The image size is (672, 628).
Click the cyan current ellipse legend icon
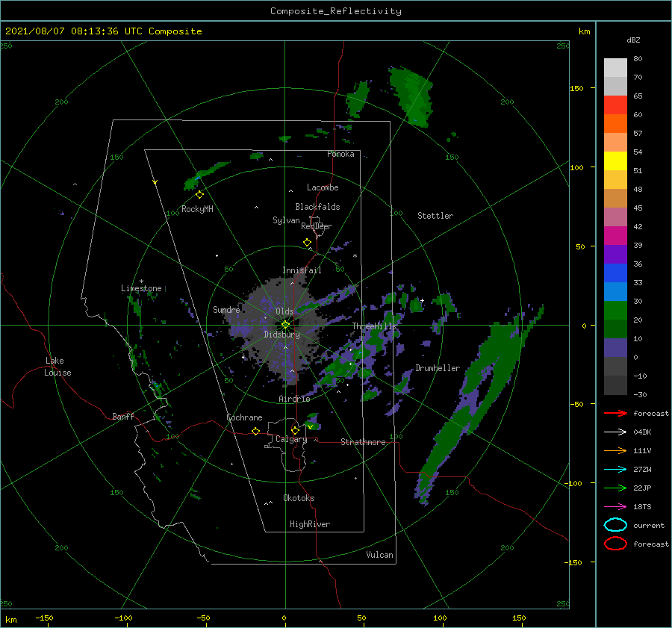pyautogui.click(x=615, y=525)
